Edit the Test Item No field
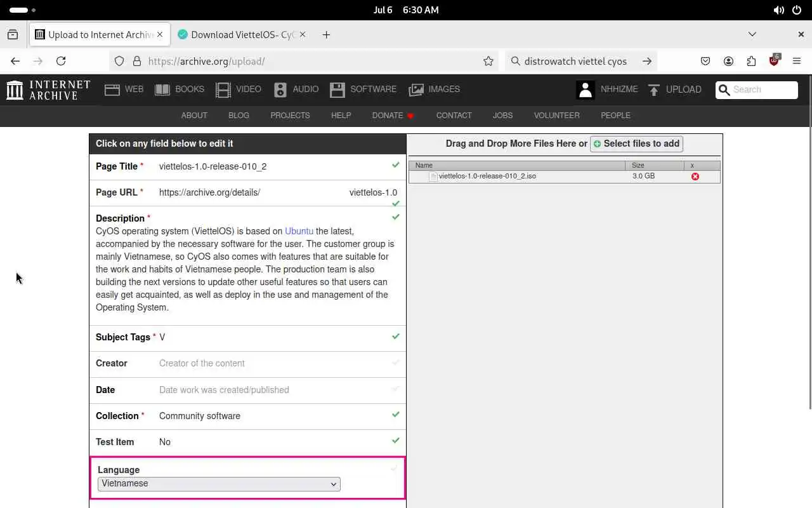 [x=247, y=442]
